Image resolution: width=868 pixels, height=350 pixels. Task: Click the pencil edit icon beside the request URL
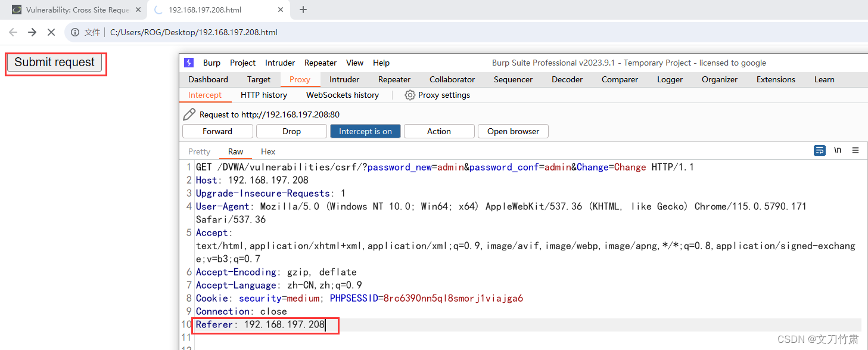[189, 113]
